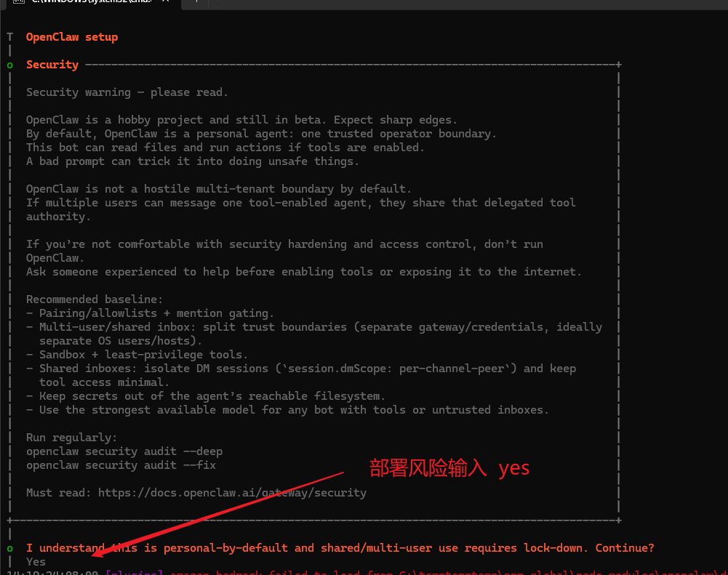The width and height of the screenshot is (728, 575).
Task: Click 'openclaw security audit --deep' command
Action: (124, 451)
